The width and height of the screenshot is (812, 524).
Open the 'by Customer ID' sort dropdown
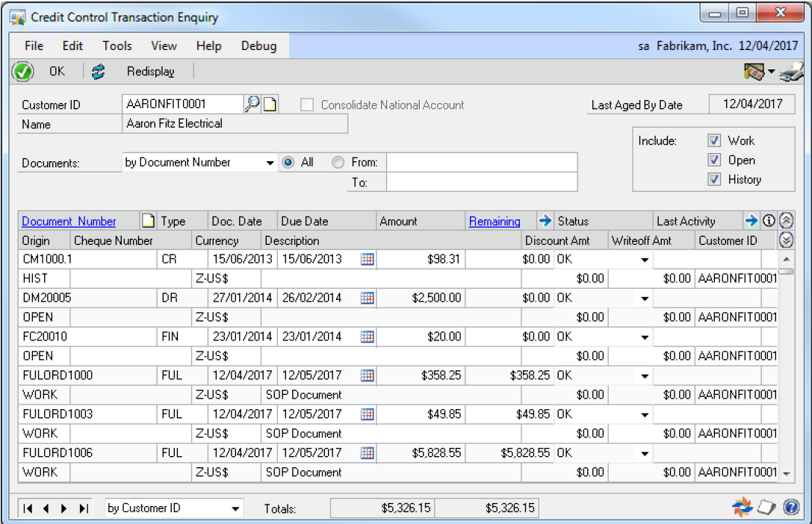tap(236, 508)
